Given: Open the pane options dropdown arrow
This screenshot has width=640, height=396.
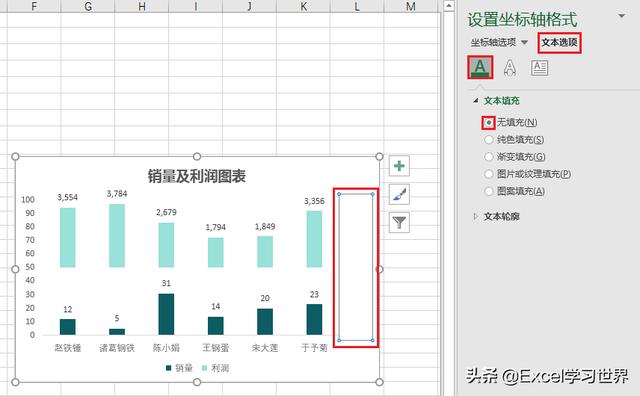Looking at the screenshot, I should point(622,16).
